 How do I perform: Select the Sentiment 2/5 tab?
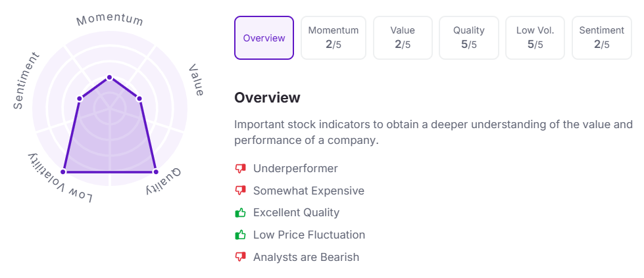tap(601, 38)
